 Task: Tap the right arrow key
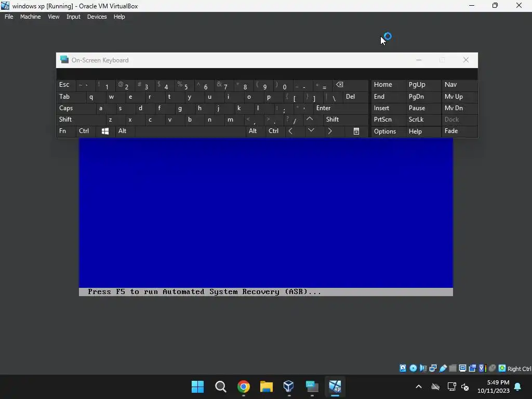[330, 131]
